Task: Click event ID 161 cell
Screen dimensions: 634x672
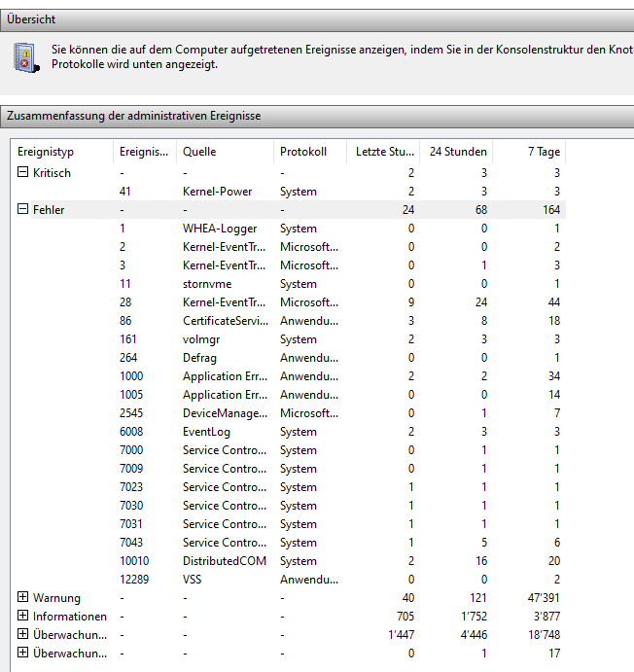Action: [127, 339]
